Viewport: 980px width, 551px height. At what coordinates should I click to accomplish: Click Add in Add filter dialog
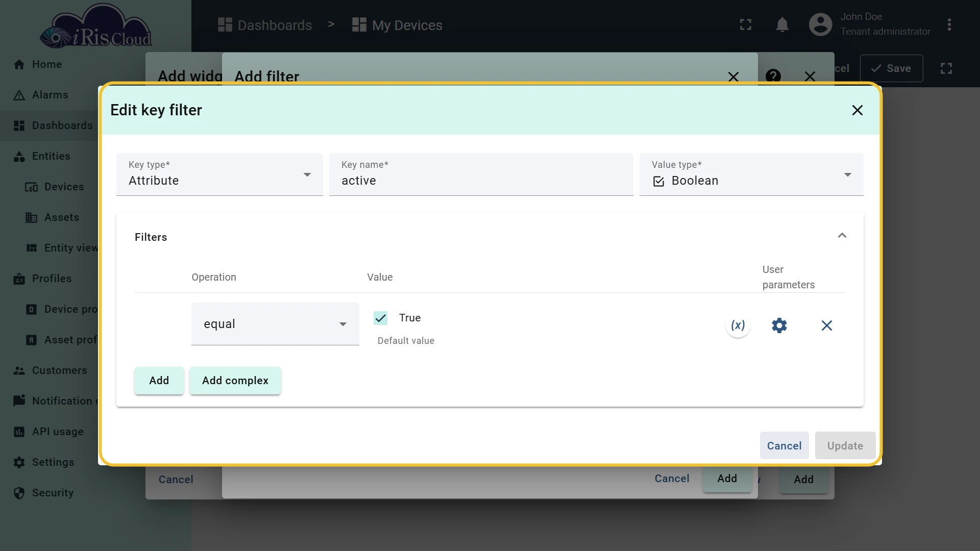tap(727, 479)
